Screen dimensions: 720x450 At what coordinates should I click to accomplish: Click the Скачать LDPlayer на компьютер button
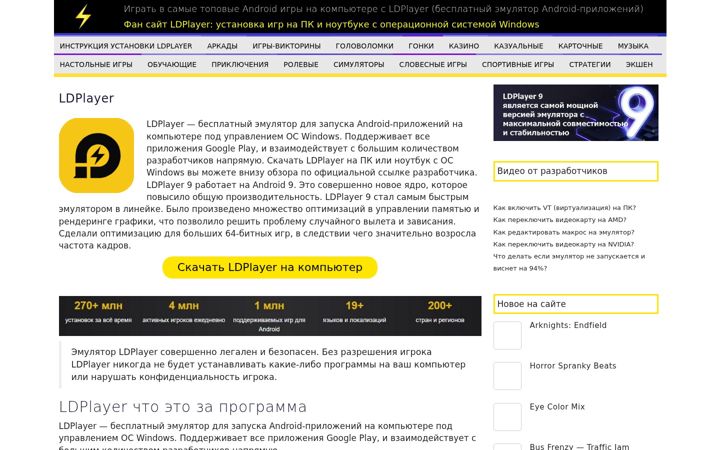point(270,267)
